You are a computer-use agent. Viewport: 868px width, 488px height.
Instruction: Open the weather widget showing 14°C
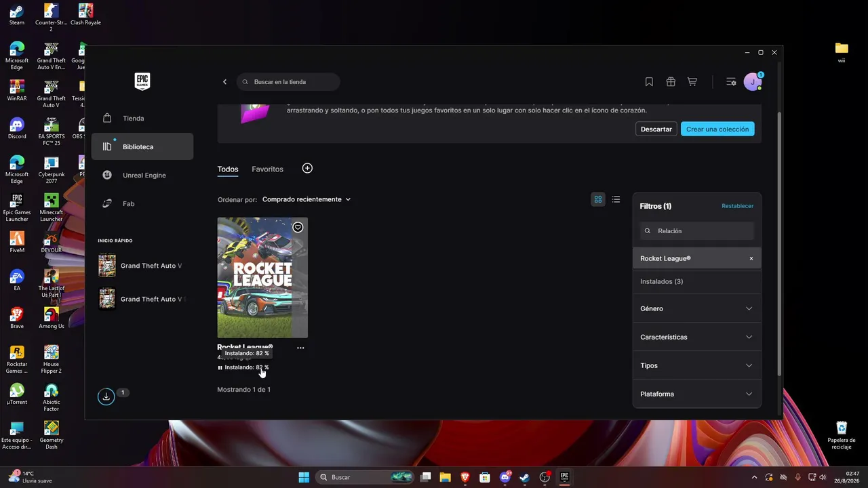tap(31, 477)
